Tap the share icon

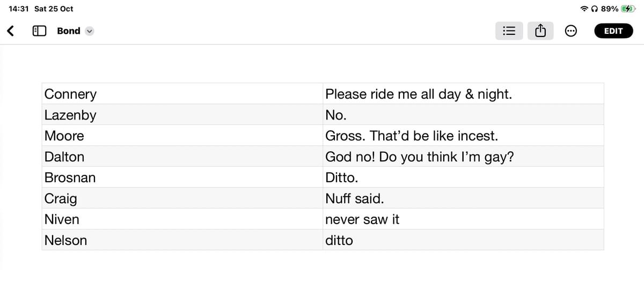coord(540,31)
